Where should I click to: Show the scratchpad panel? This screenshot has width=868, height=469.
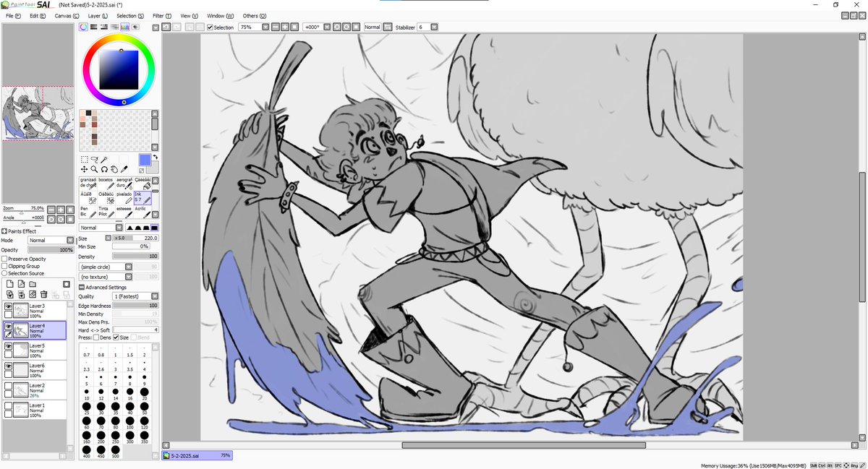pyautogui.click(x=135, y=27)
